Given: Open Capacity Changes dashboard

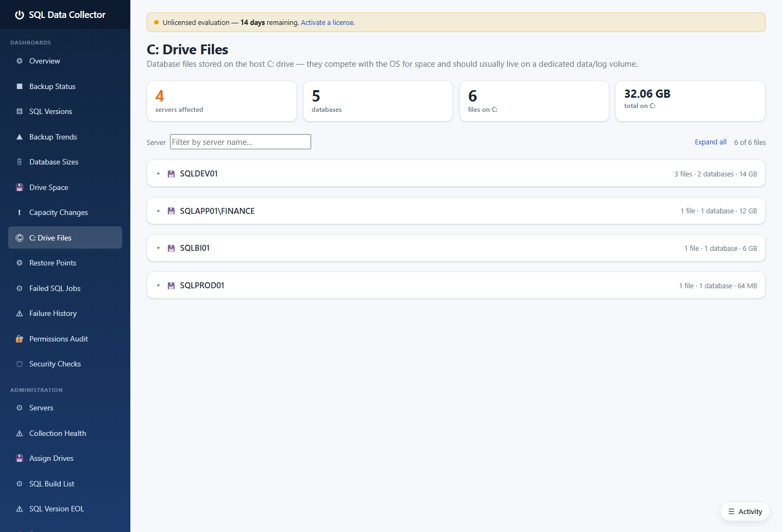Looking at the screenshot, I should pos(65,212).
